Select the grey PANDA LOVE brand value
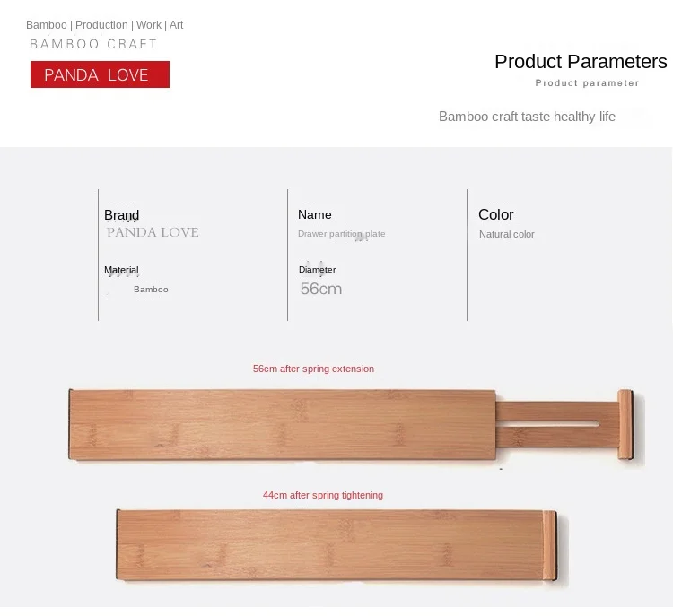Viewport: 673px width, 616px height. click(x=153, y=232)
